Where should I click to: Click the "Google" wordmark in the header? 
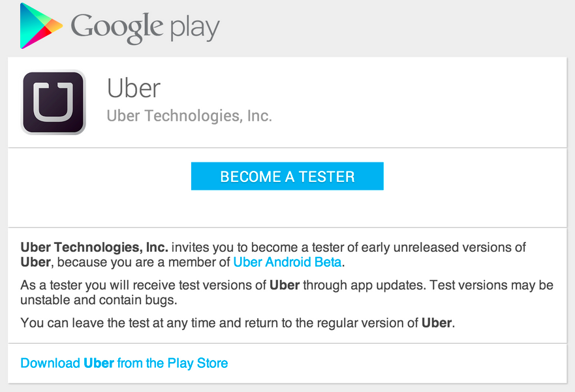coord(117,27)
